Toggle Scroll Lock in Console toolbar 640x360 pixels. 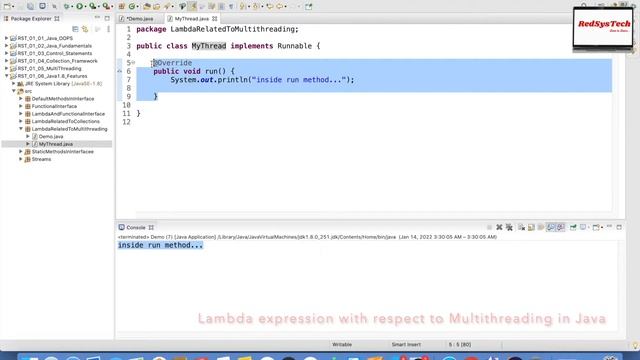531,227
